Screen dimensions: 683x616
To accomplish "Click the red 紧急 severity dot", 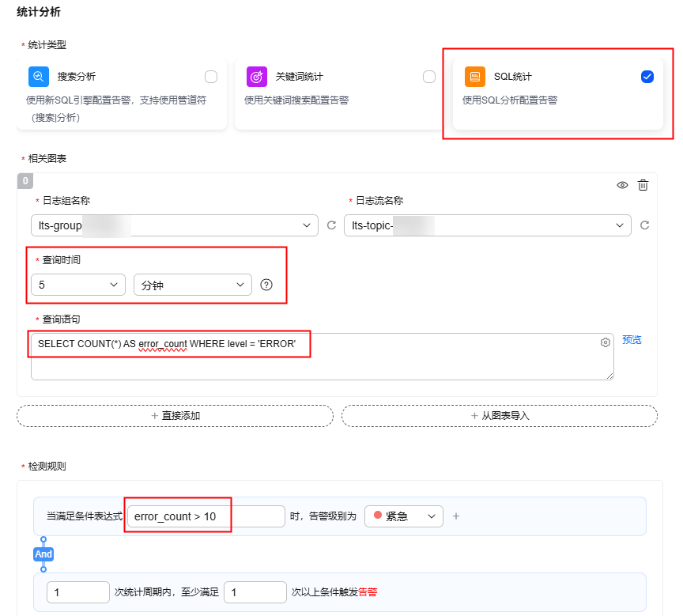I will point(378,516).
